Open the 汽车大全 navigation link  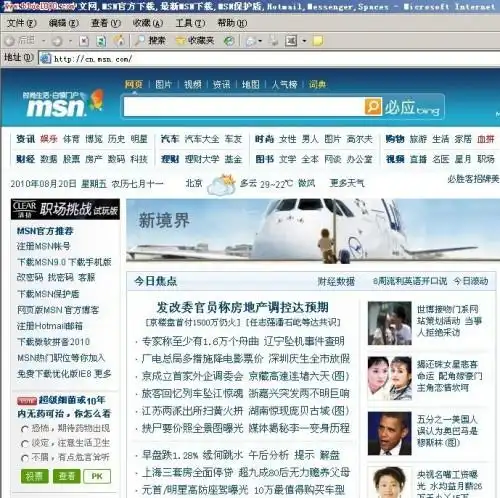click(202, 139)
